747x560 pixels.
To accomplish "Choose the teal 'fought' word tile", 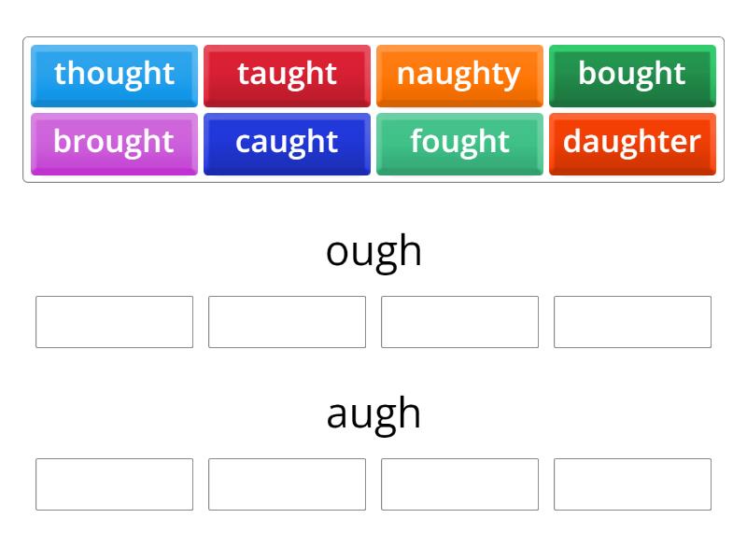I will point(459,142).
